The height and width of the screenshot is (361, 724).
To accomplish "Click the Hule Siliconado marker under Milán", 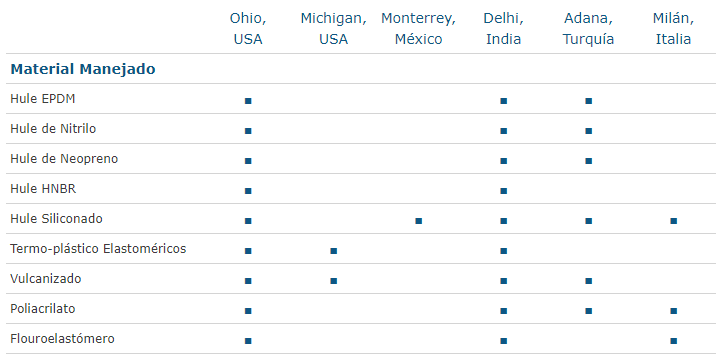I will pyautogui.click(x=673, y=221).
